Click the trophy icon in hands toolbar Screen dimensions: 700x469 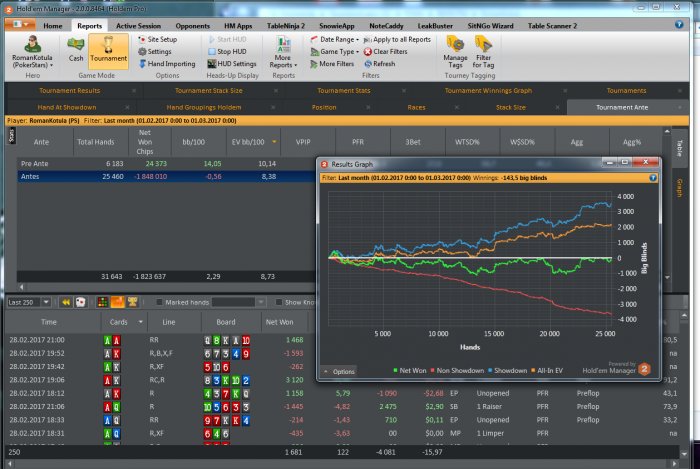click(131, 301)
